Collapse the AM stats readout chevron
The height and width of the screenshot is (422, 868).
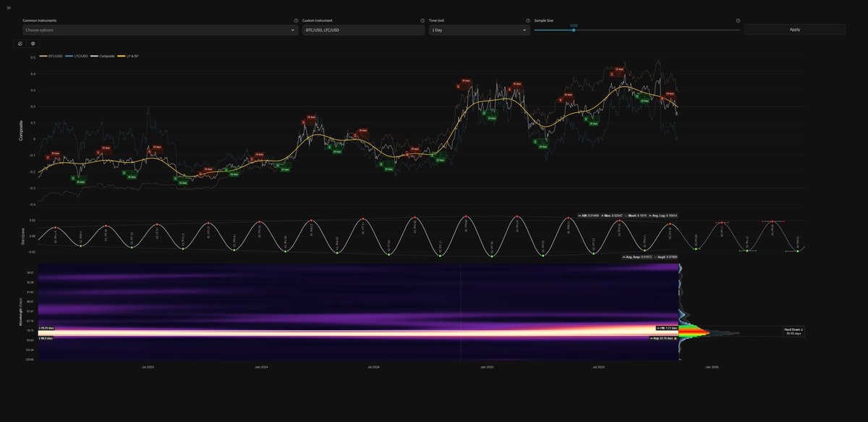[580, 215]
